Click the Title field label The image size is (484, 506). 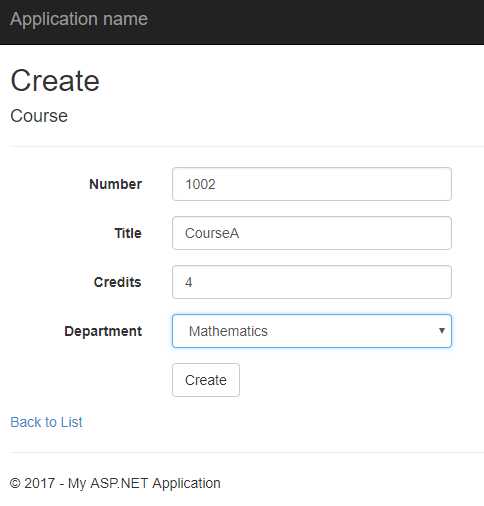[x=128, y=233]
